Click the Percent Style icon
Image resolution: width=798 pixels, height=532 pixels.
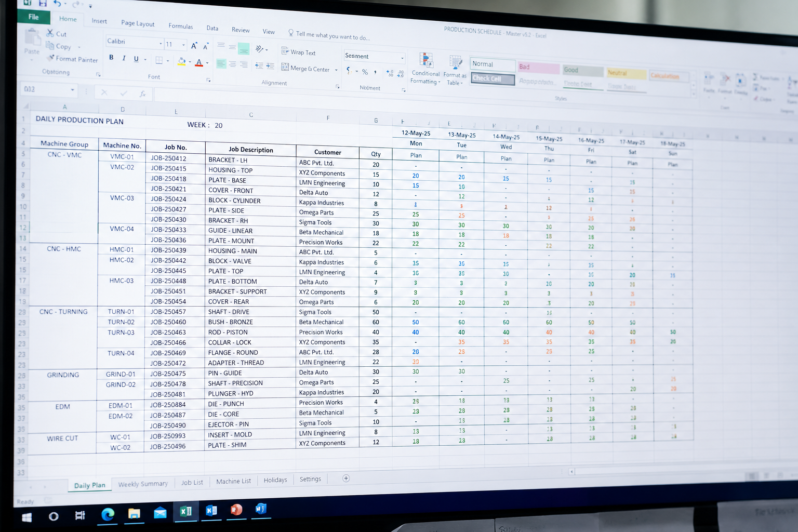coord(365,72)
